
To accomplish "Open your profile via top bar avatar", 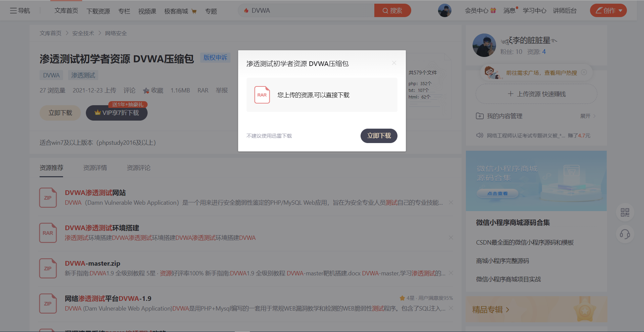I will [x=444, y=10].
